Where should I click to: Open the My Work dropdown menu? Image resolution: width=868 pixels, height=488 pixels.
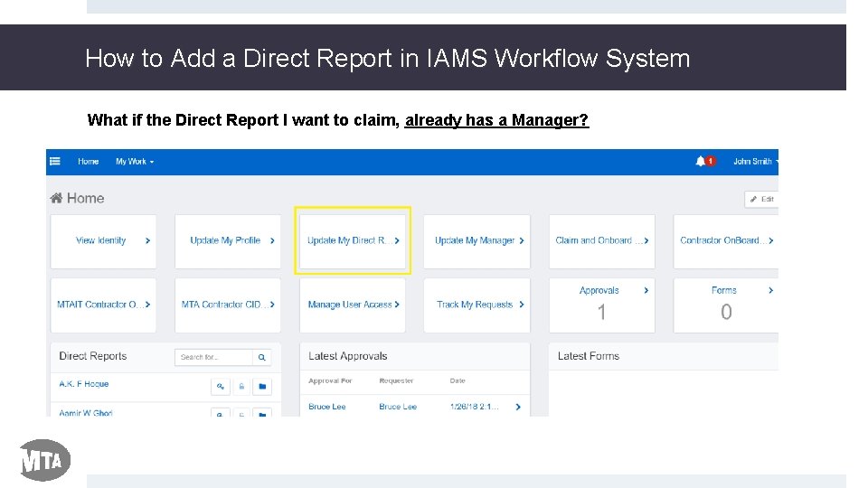(x=135, y=162)
